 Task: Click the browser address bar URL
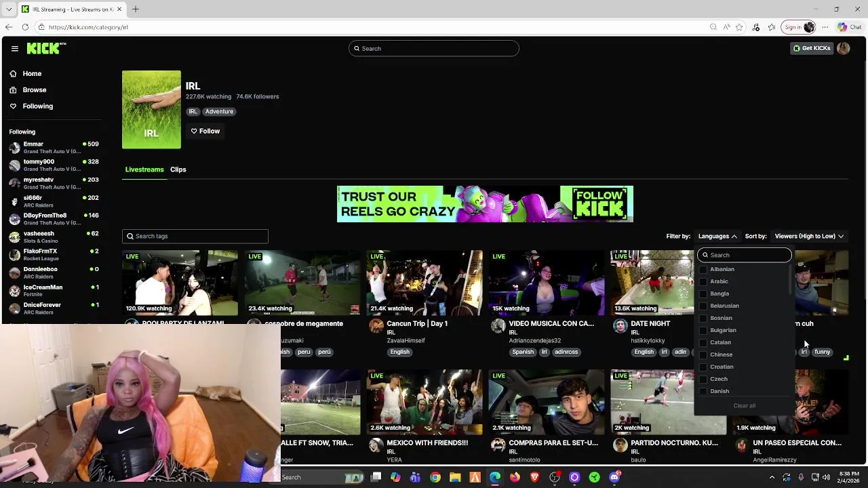88,27
